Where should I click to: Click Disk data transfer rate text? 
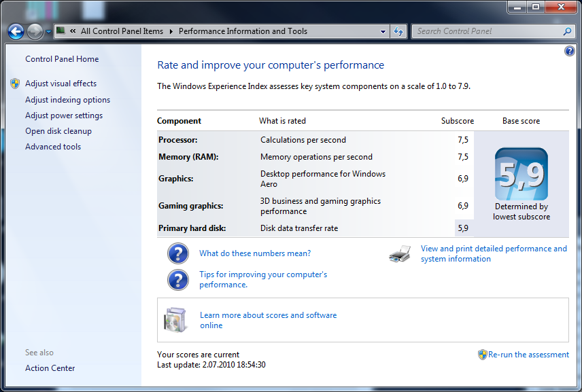[x=299, y=228]
